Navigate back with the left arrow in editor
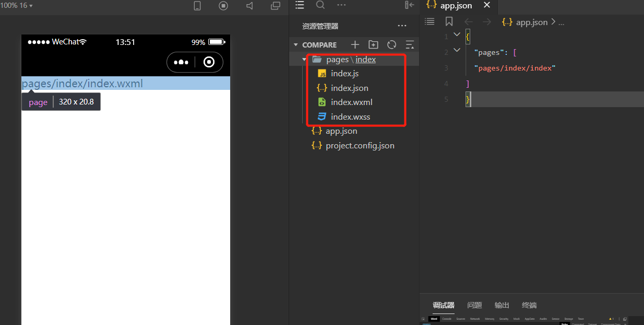Image resolution: width=644 pixels, height=325 pixels. click(469, 21)
